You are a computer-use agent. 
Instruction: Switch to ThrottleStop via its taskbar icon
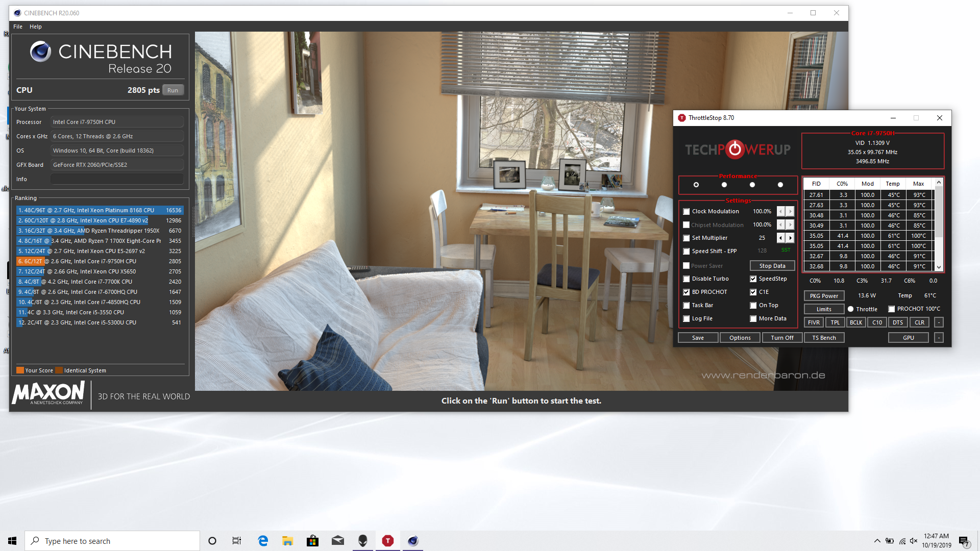point(388,541)
